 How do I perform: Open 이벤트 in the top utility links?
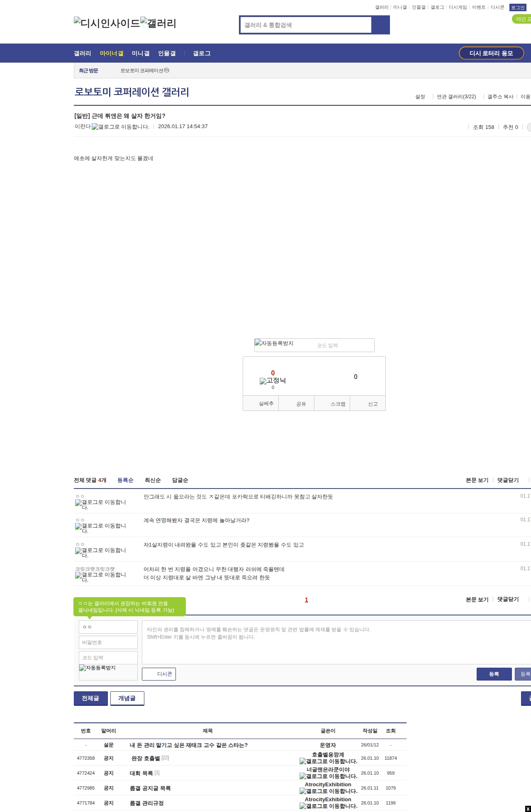(479, 7)
